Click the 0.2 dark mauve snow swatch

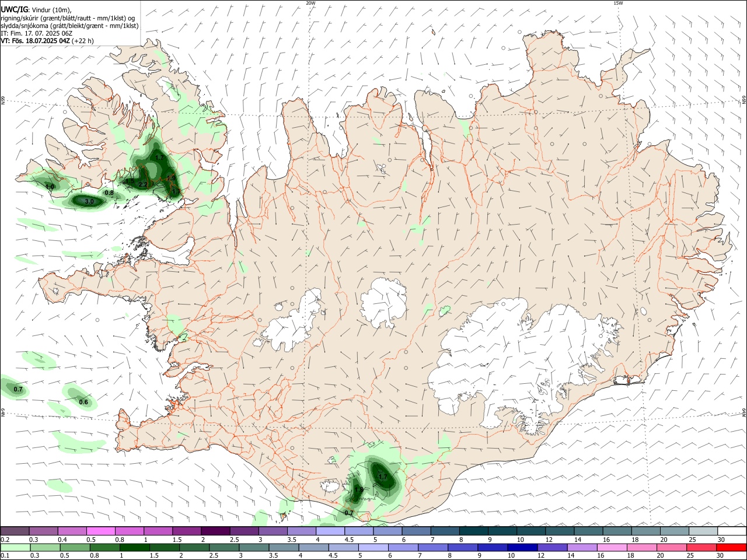pos(15,531)
